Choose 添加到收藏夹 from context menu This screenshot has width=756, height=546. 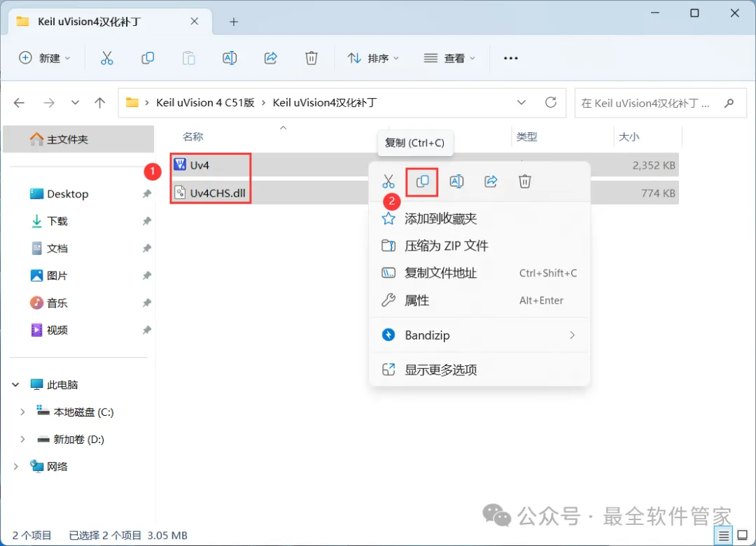479,219
